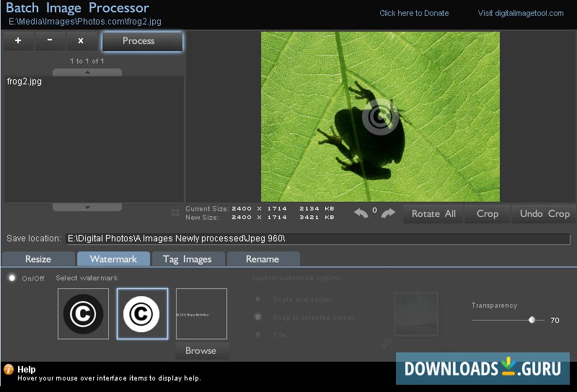Click the corner position preview box
This screenshot has height=392, width=577.
point(416,314)
